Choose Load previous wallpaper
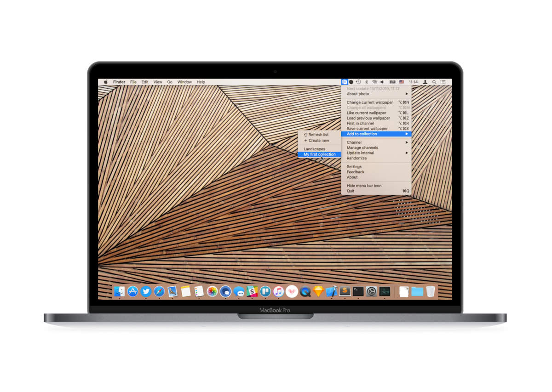The width and height of the screenshot is (552, 392). pyautogui.click(x=376, y=118)
